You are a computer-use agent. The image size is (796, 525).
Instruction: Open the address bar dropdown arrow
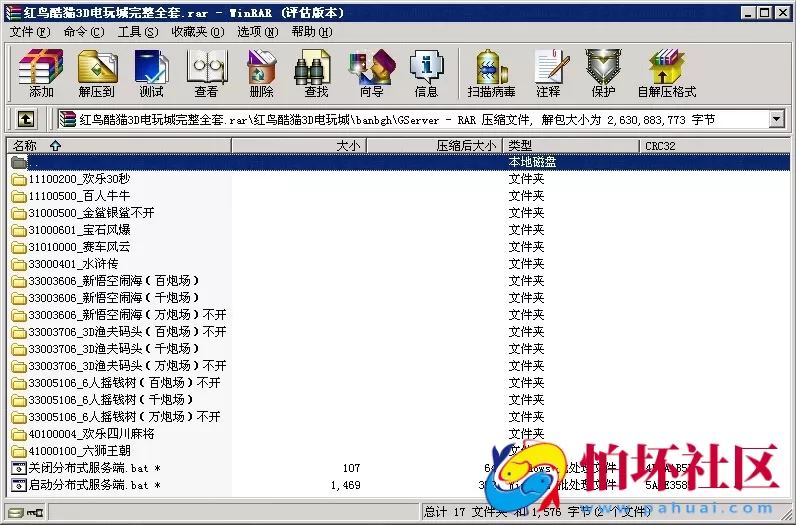[x=776, y=120]
